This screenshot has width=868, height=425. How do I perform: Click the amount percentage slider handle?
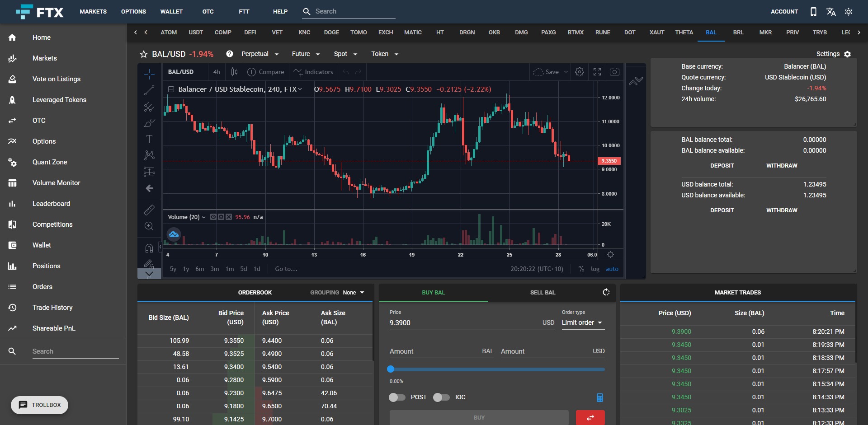(391, 369)
